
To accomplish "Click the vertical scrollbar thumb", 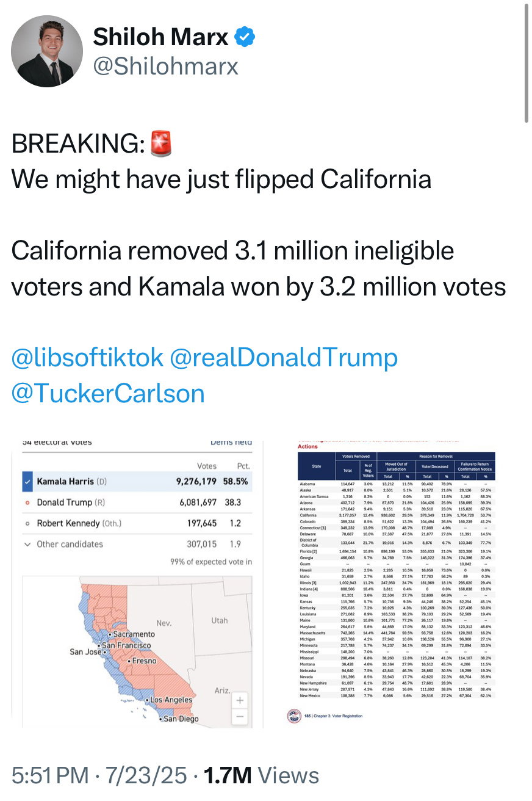I will click(527, 62).
